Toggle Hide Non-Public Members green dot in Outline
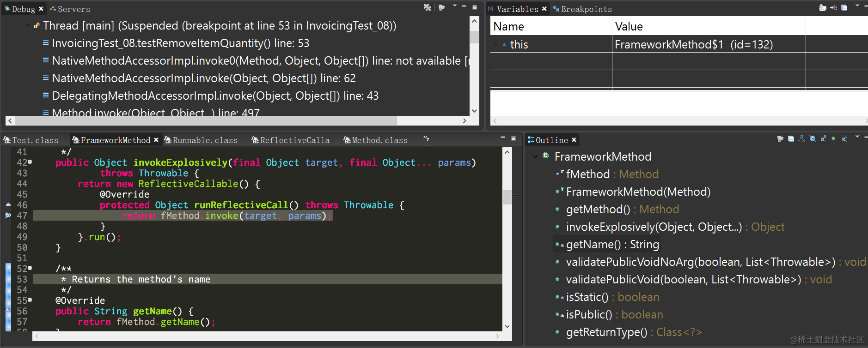Screen dimensions: 868x348 coord(833,138)
